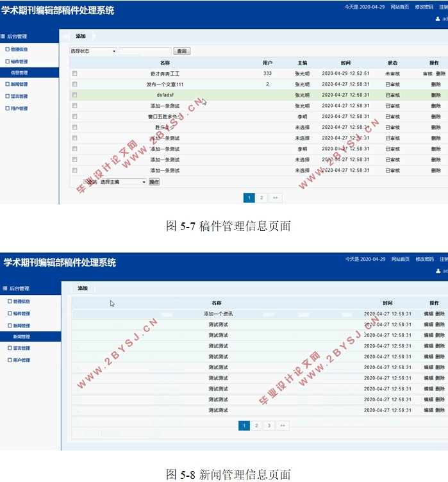448x482 pixels.
Task: Click 删除 for row 胜多负少
Action: coord(436,128)
